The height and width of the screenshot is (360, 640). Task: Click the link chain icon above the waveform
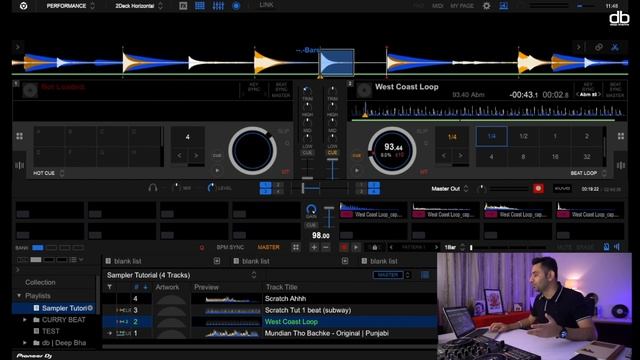(x=599, y=47)
